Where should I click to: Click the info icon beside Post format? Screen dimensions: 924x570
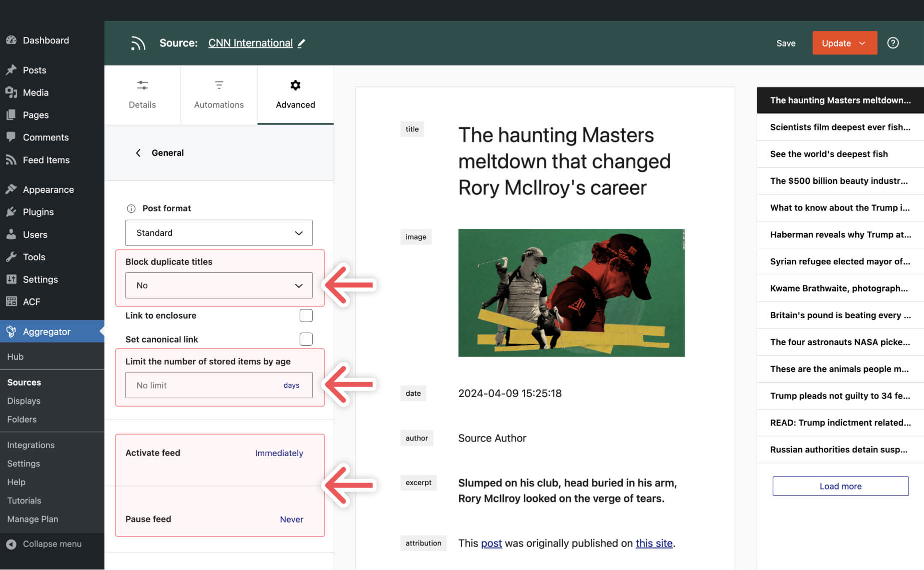(131, 208)
